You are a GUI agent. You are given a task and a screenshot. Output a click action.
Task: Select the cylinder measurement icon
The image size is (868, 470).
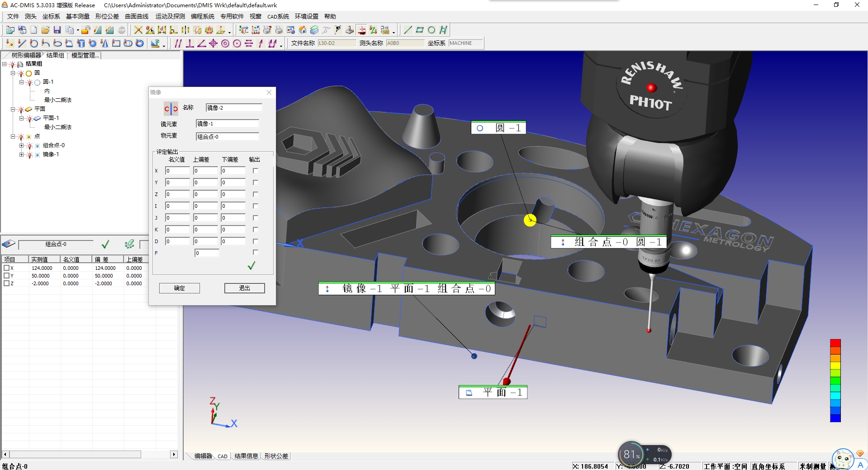pos(81,43)
